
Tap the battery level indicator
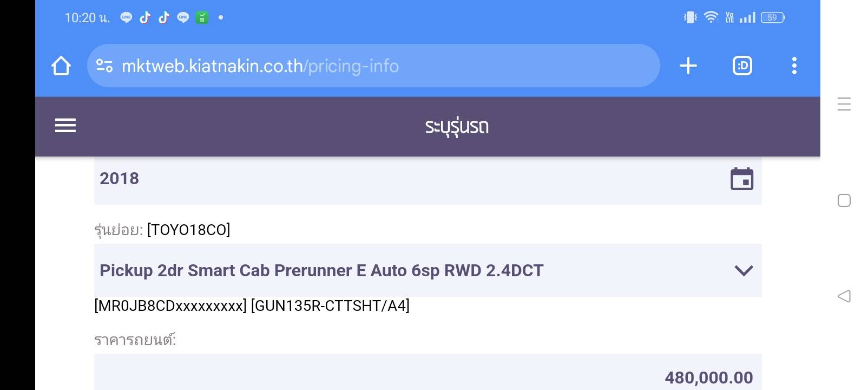coord(773,18)
